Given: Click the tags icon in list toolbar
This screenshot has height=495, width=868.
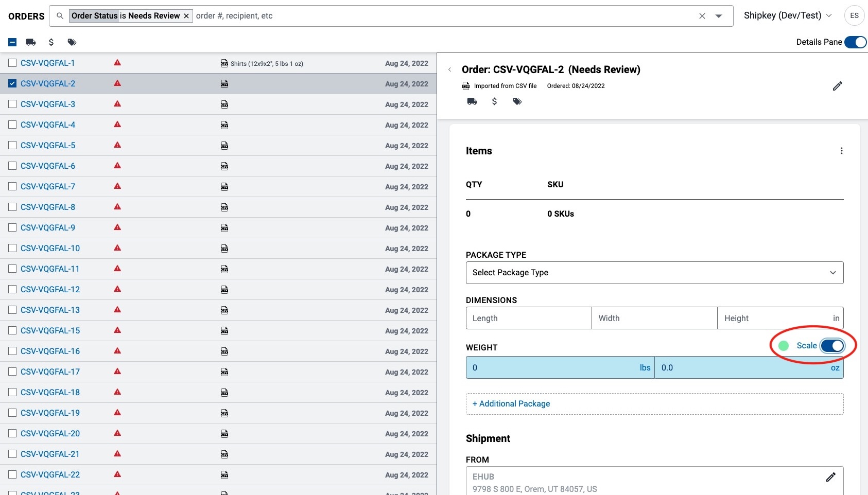Looking at the screenshot, I should tap(72, 42).
